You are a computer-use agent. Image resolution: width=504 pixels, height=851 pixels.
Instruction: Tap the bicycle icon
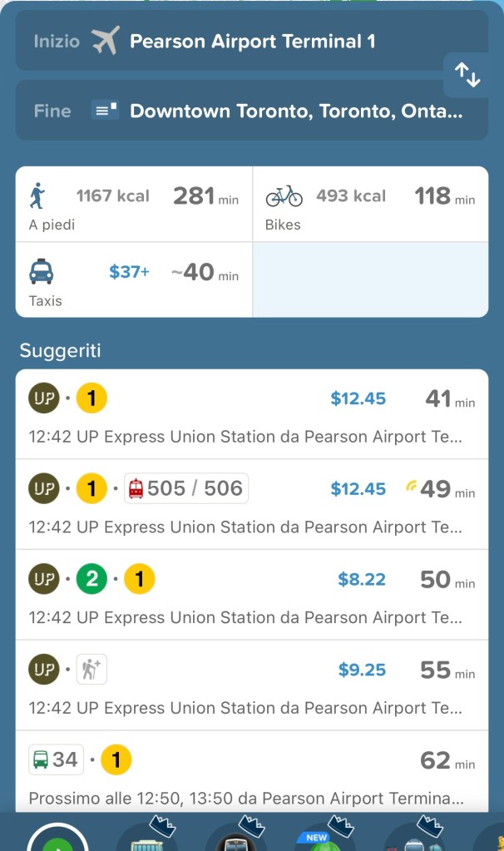click(x=284, y=196)
